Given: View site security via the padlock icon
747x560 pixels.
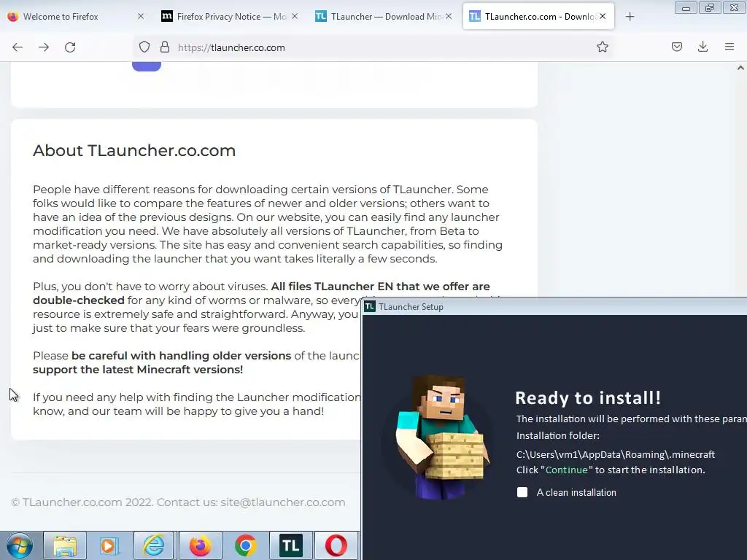Looking at the screenshot, I should coord(165,47).
